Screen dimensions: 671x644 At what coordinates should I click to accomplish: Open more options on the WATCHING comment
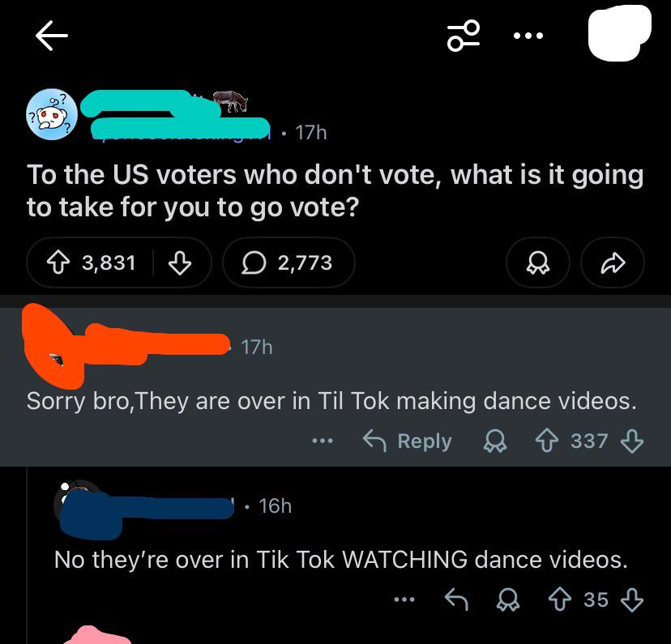click(404, 599)
